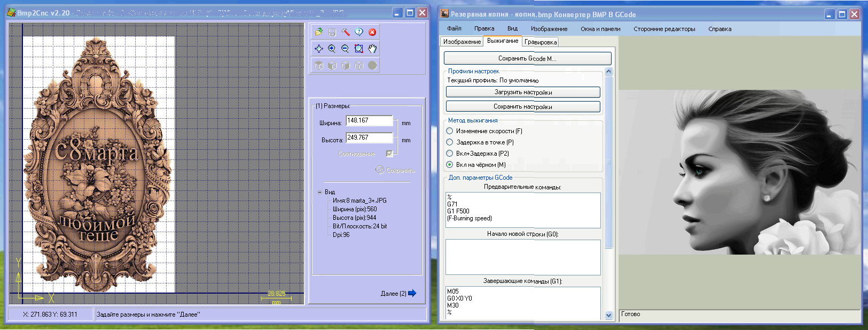This screenshot has height=330, width=868.
Task: Click Загрузить настройки button
Action: pos(523,92)
